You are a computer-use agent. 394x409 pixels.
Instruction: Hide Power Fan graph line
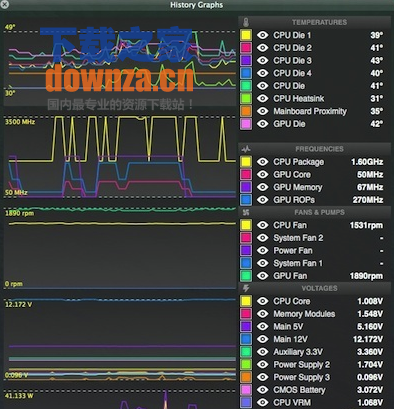tap(263, 250)
